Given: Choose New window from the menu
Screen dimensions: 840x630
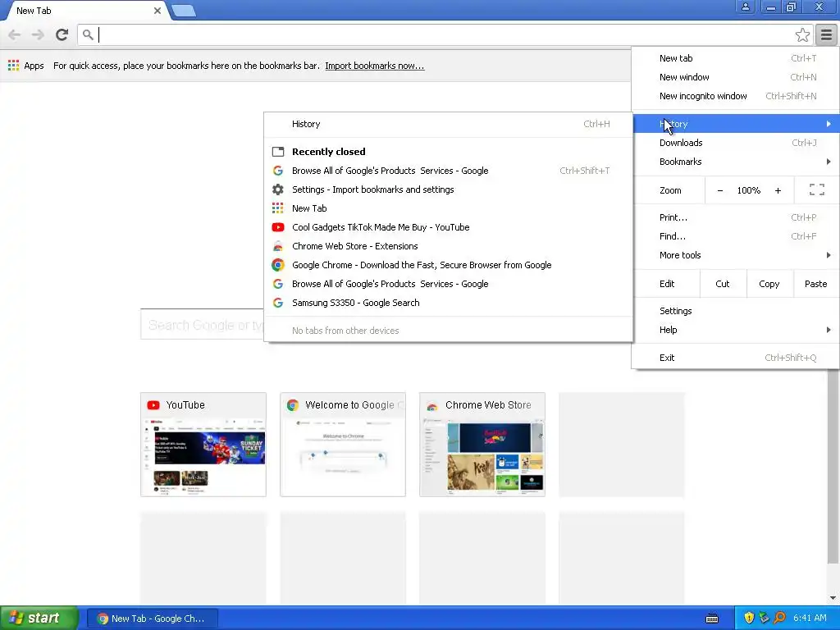Looking at the screenshot, I should coord(735,77).
